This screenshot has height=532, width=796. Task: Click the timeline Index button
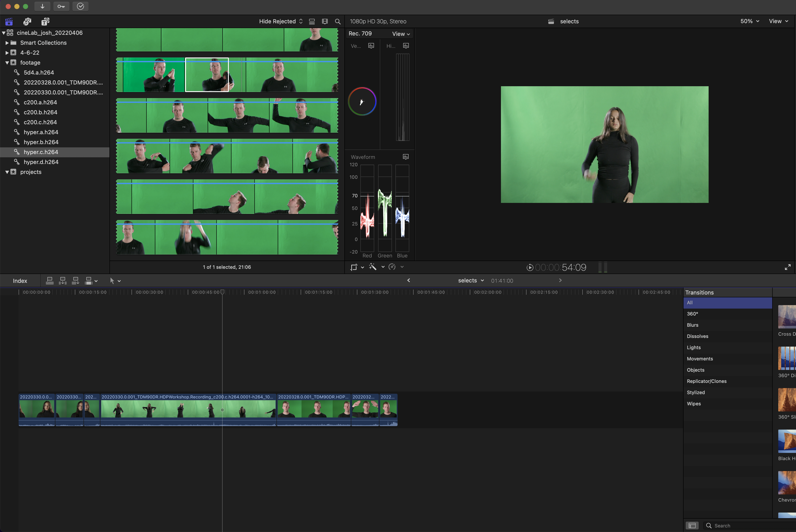[20, 281]
